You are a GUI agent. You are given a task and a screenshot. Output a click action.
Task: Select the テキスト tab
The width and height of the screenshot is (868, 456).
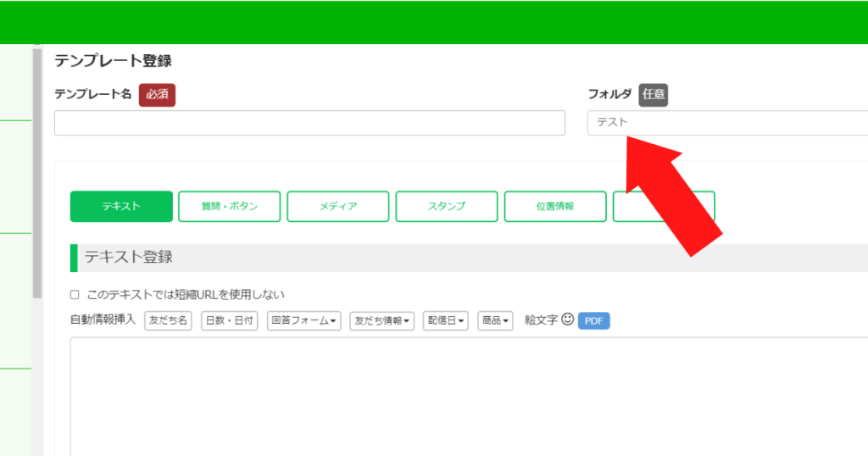pos(121,207)
